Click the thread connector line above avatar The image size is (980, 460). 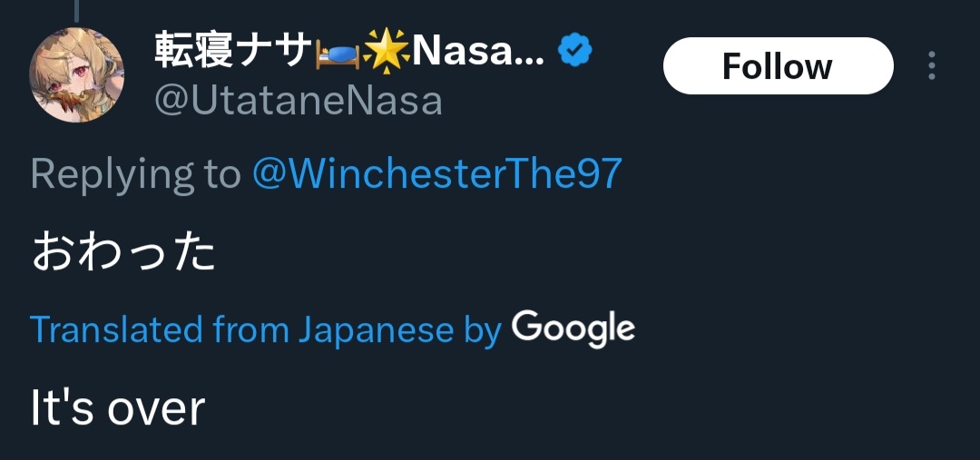point(76,9)
